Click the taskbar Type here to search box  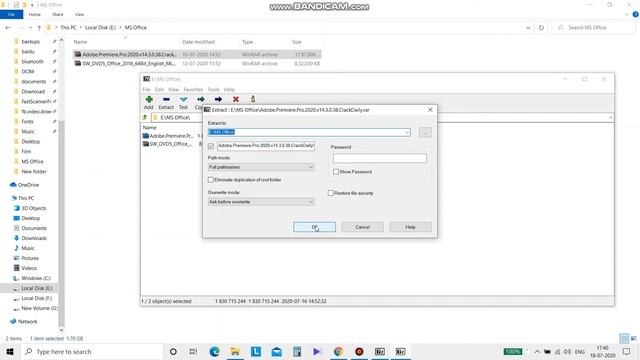[x=92, y=351]
